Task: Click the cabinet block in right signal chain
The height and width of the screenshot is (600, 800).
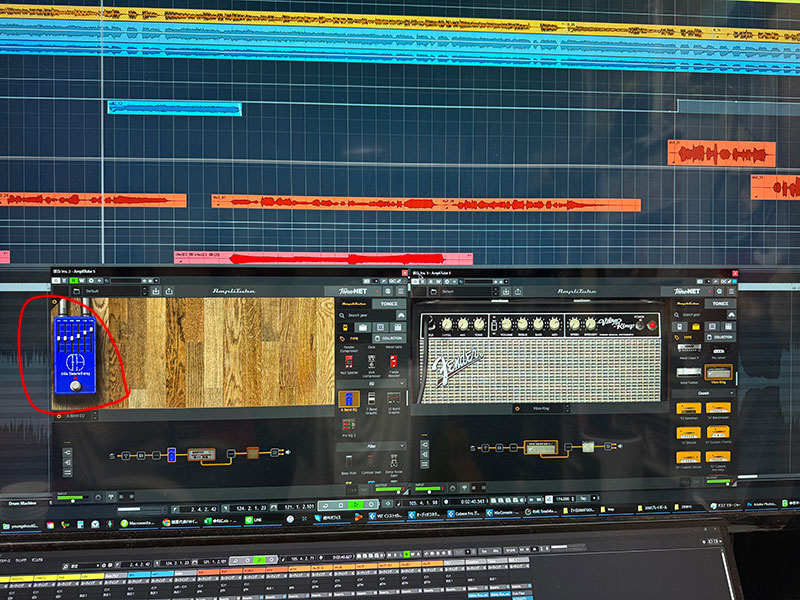Action: click(588, 447)
